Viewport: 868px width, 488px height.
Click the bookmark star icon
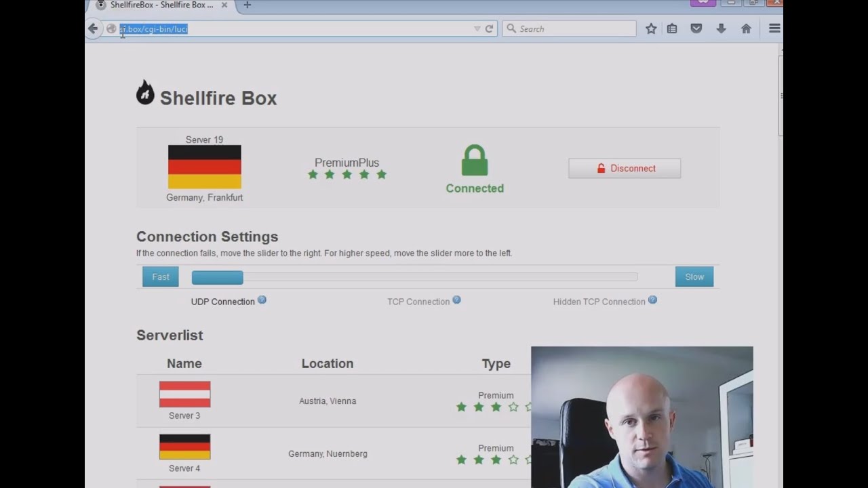[x=651, y=28]
